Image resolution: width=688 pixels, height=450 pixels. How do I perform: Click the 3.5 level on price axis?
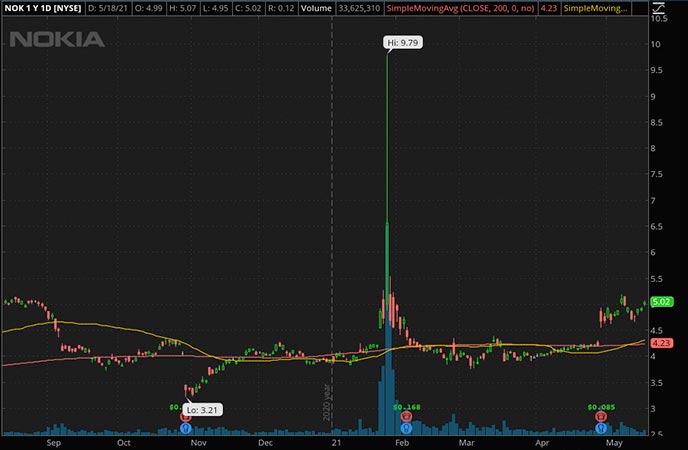point(657,382)
